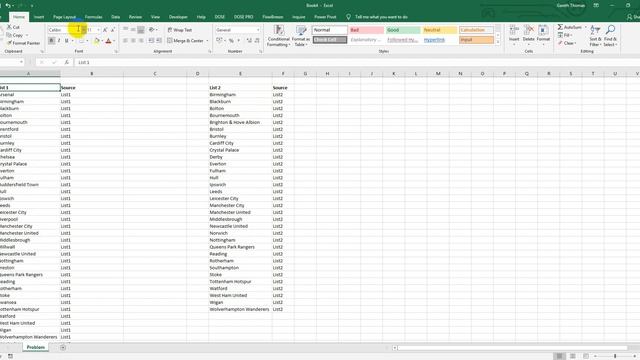
Task: Apply the Calculation cell style
Action: (476, 30)
